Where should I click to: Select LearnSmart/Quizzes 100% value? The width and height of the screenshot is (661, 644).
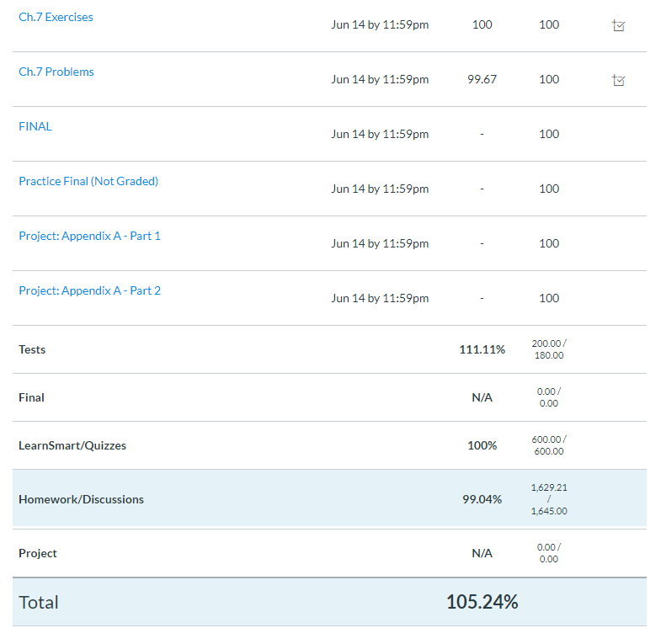pos(482,445)
